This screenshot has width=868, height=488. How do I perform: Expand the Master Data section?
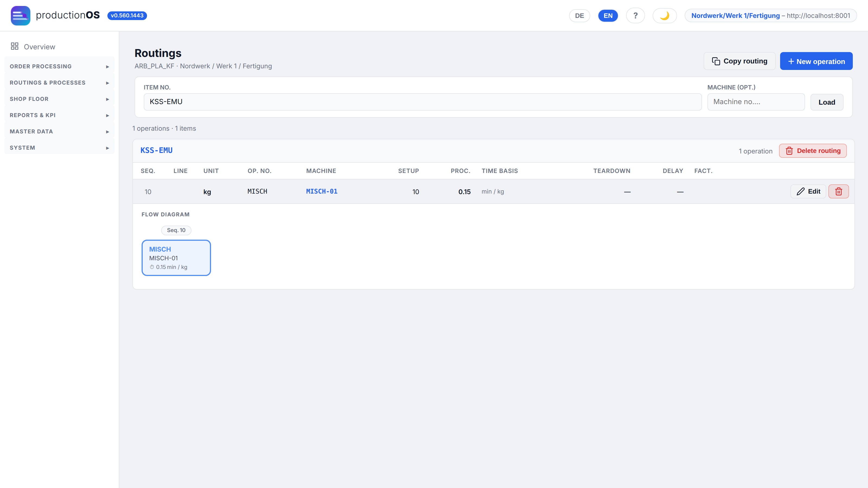[59, 131]
